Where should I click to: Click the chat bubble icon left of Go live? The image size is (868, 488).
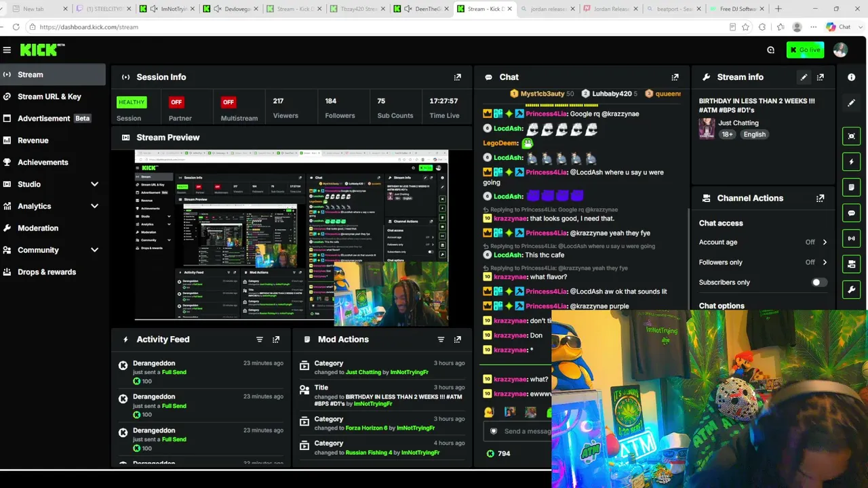point(770,50)
